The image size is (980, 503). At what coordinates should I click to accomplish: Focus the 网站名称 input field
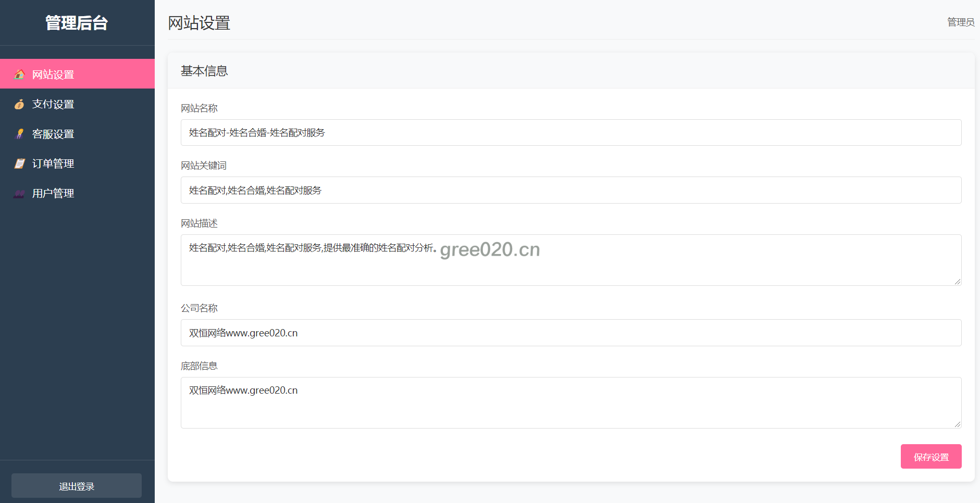570,133
